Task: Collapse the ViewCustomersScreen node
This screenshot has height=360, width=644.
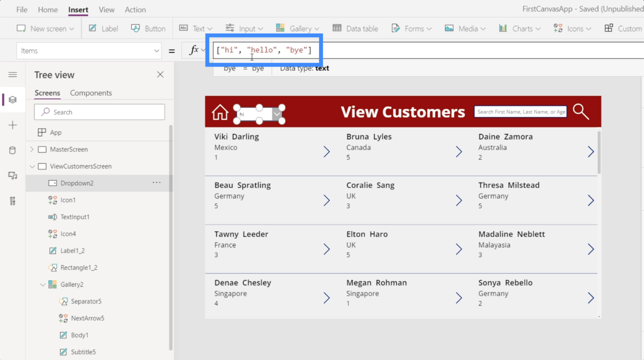Action: pos(32,166)
